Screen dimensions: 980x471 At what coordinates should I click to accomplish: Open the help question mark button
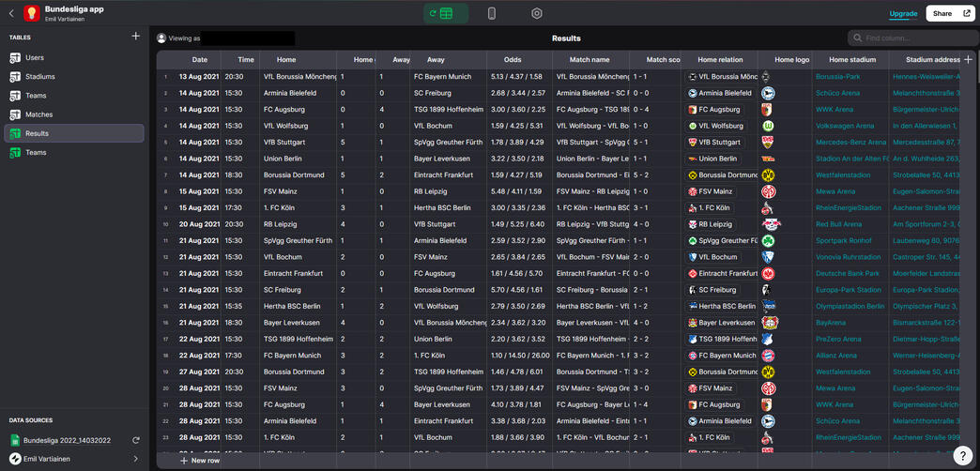click(963, 456)
